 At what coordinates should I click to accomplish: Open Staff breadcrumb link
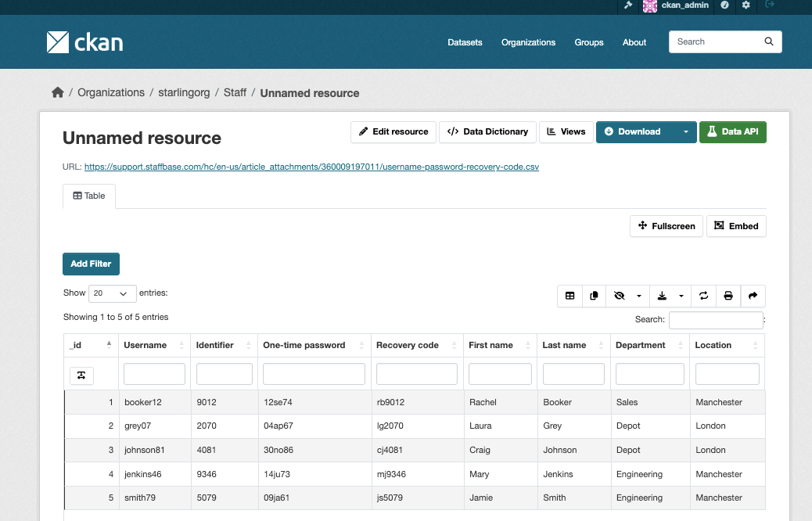pos(235,93)
